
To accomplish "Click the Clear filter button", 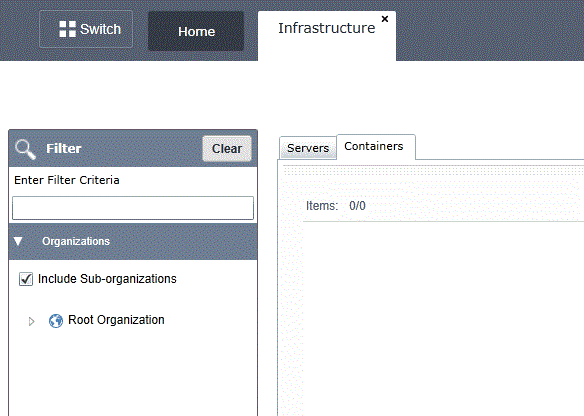I will point(227,149).
